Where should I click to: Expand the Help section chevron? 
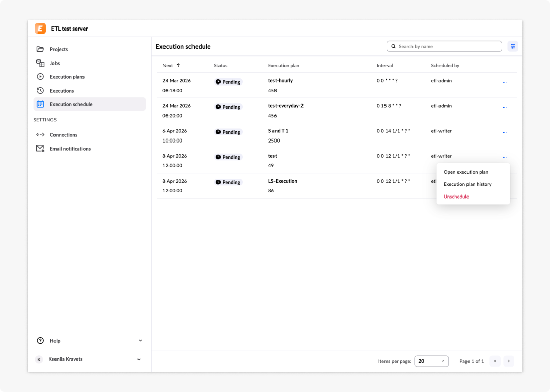pos(141,341)
